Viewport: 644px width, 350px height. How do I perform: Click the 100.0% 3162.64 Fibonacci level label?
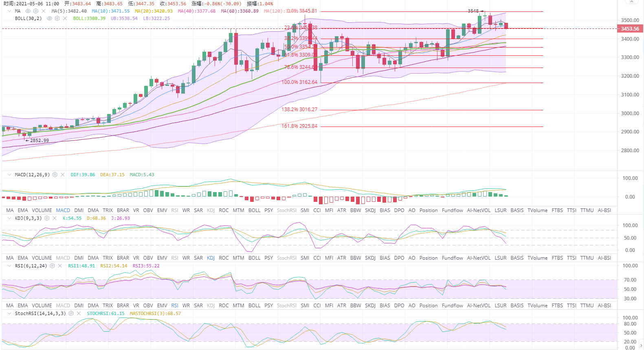[x=299, y=82]
